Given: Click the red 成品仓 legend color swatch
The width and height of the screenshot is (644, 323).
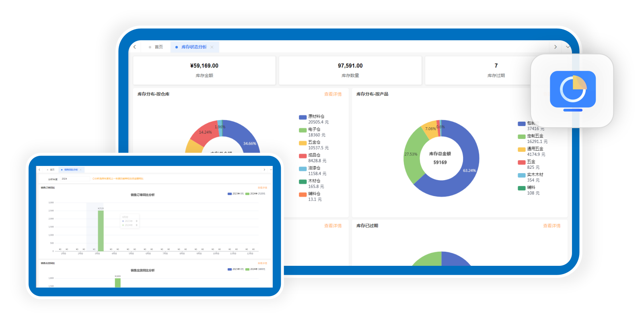Looking at the screenshot, I should click(x=303, y=156).
